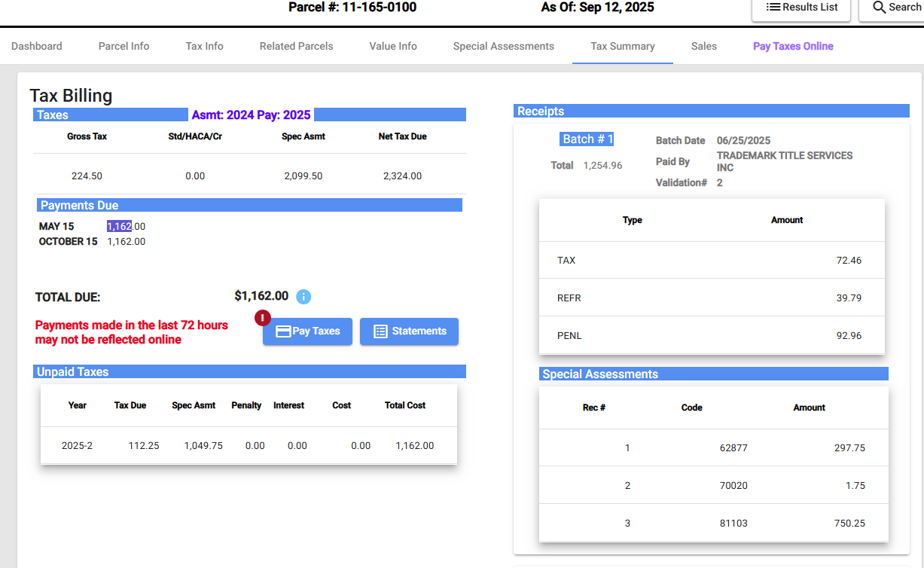Switch to the Dashboard tab
Screen dimensions: 924x568
37,46
